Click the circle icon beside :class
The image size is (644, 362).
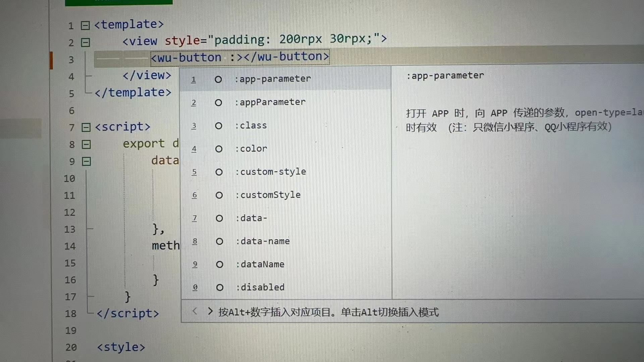[x=219, y=126]
